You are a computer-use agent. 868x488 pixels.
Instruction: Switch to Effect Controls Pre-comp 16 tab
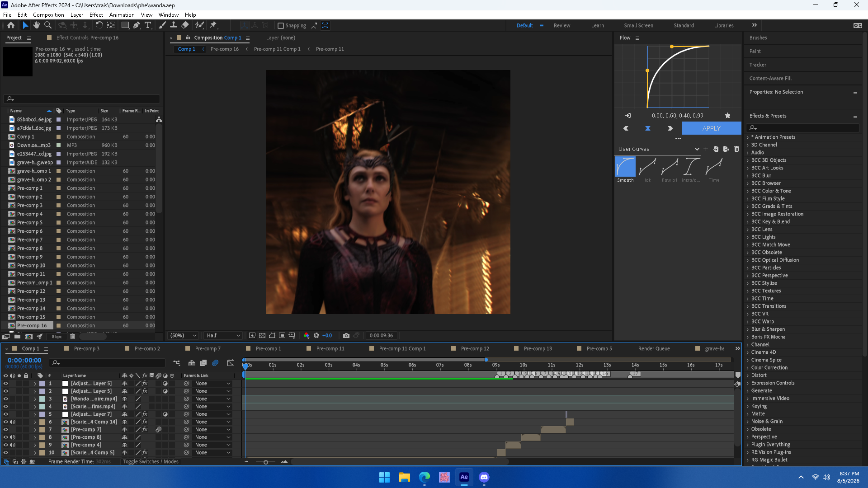tap(87, 38)
